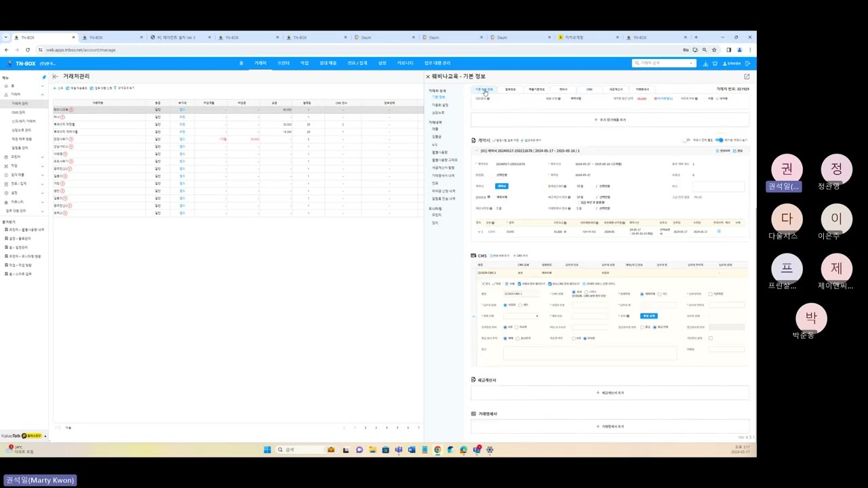This screenshot has width=868, height=488.
Task: Expand the 프린터 sidebar menu chevron
Action: click(42, 157)
